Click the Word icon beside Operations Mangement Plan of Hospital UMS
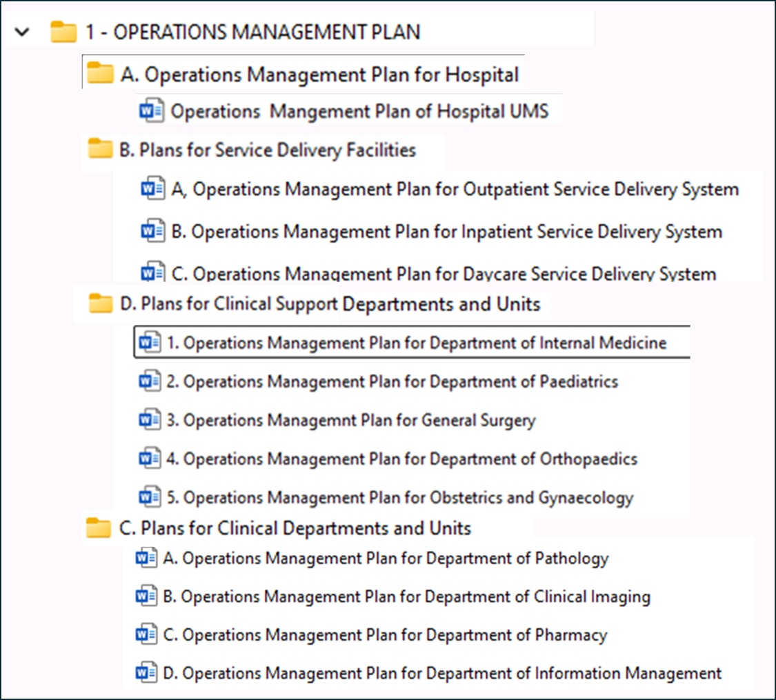Viewport: 776px width, 700px height. tap(153, 111)
